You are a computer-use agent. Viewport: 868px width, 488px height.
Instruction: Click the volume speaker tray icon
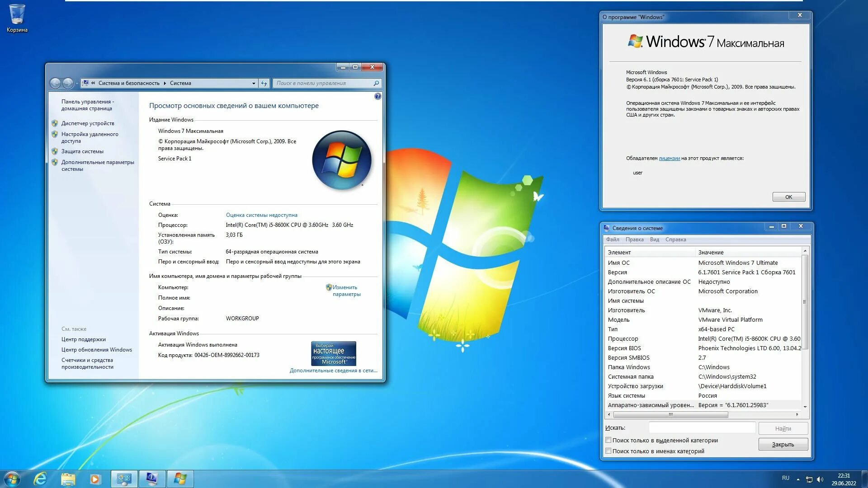820,479
